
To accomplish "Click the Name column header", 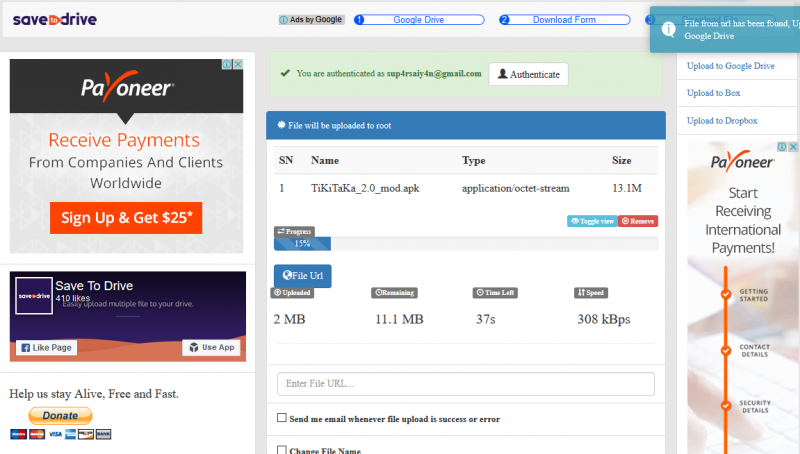I will (325, 160).
